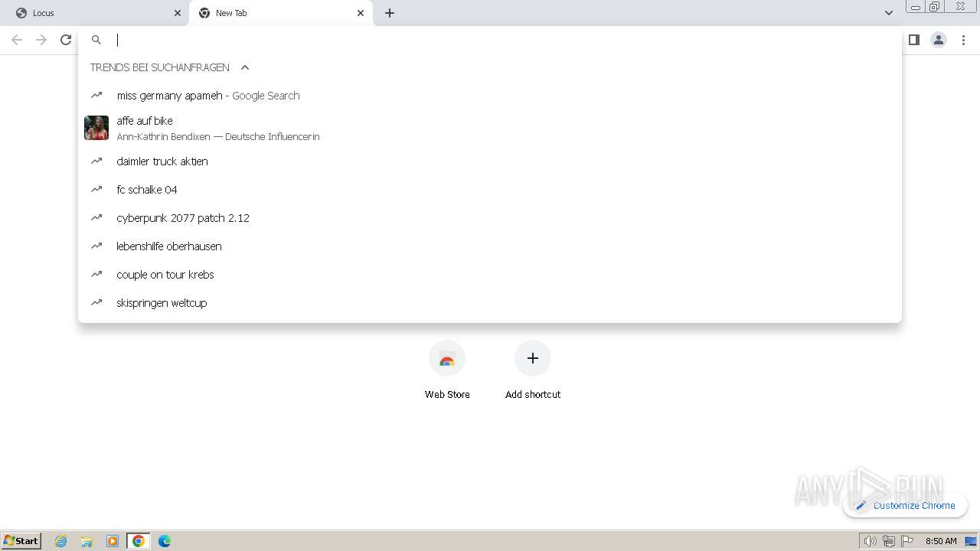Click the show desktop tray icon
The height and width of the screenshot is (551, 980).
[x=971, y=541]
